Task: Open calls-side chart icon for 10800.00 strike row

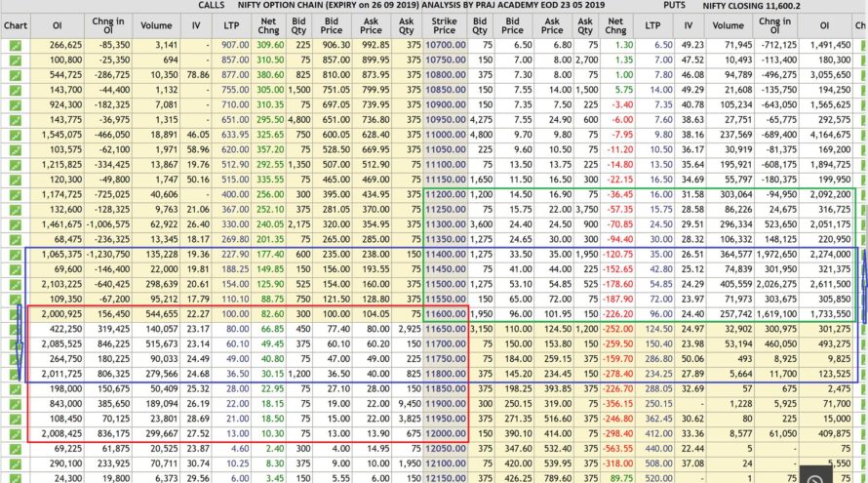Action: click(15, 75)
